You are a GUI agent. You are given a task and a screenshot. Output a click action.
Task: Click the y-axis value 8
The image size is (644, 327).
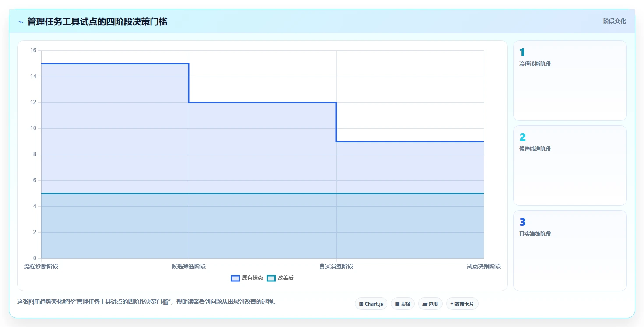coord(35,155)
